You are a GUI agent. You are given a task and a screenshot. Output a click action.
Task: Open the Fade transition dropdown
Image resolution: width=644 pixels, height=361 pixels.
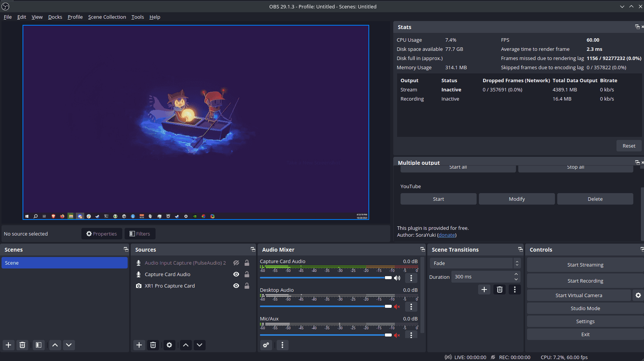pyautogui.click(x=475, y=263)
